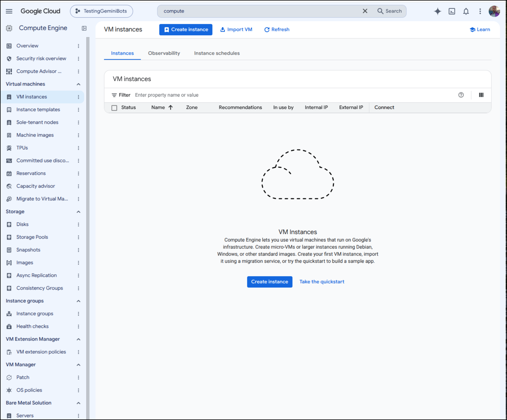
Task: Open the Gemini AI assistant sparkle icon
Action: click(438, 11)
